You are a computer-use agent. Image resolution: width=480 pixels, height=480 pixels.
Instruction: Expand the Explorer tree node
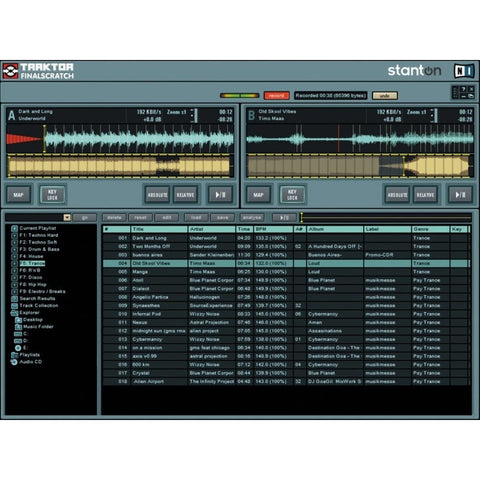[14, 313]
